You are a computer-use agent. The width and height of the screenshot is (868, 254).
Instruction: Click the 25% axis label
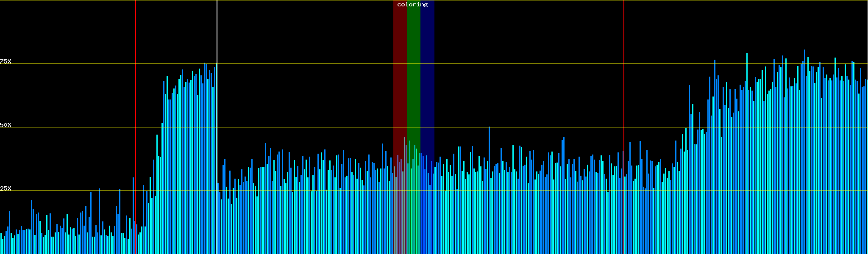pos(6,188)
